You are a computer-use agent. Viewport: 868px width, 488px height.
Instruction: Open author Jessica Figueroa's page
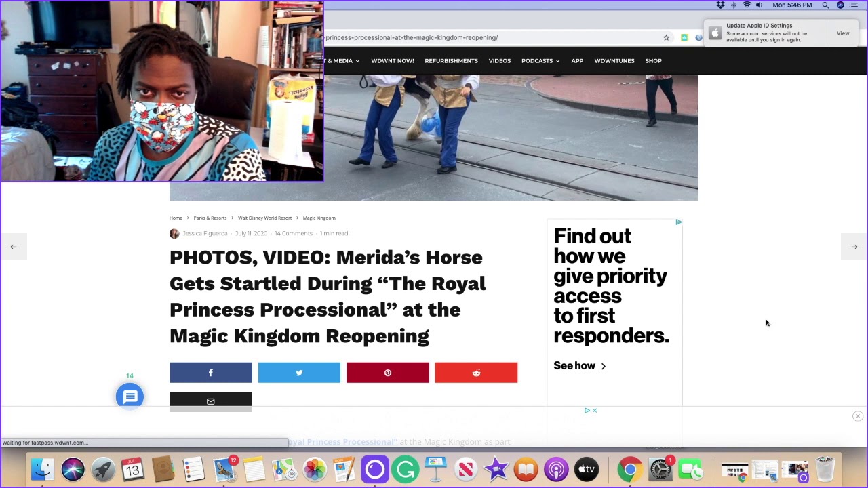(205, 233)
